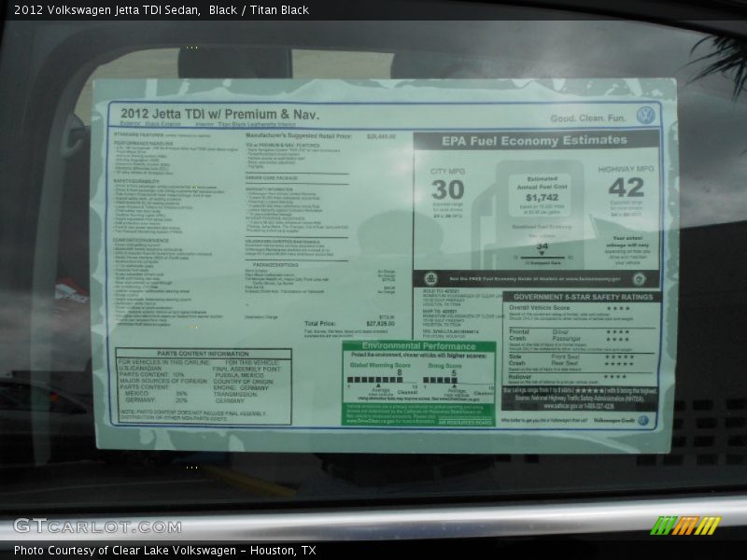Click the 'CITY MPG' label
The width and height of the screenshot is (747, 560).
click(447, 172)
